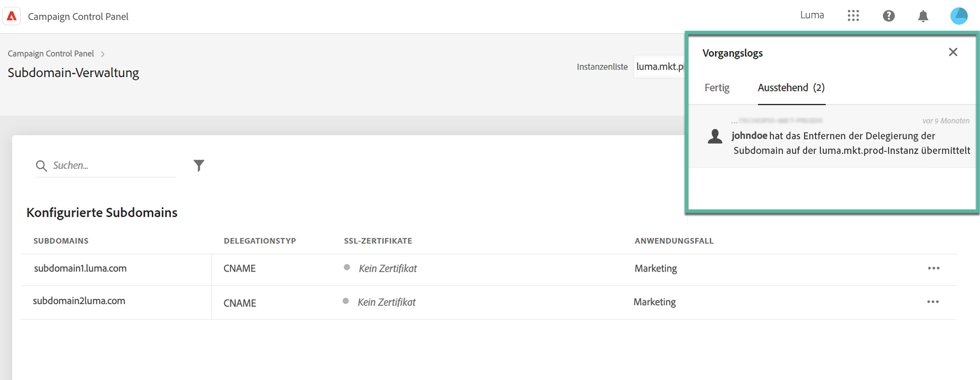Select the Ausstehend (2) tab
This screenshot has width=980, height=380.
click(791, 88)
